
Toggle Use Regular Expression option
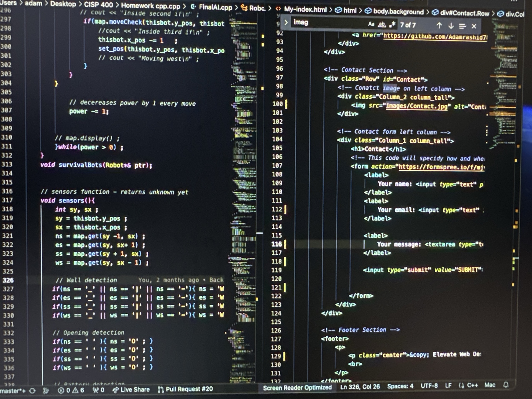pos(392,25)
